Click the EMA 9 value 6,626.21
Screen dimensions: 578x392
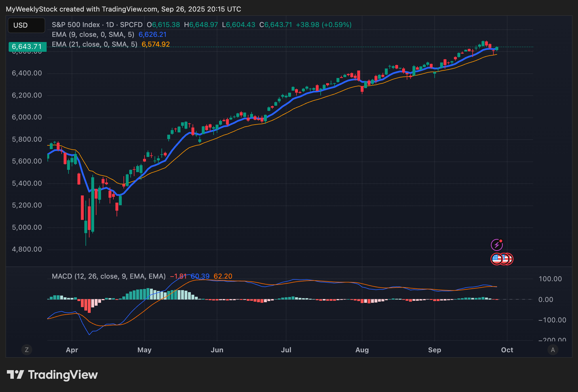click(x=152, y=35)
